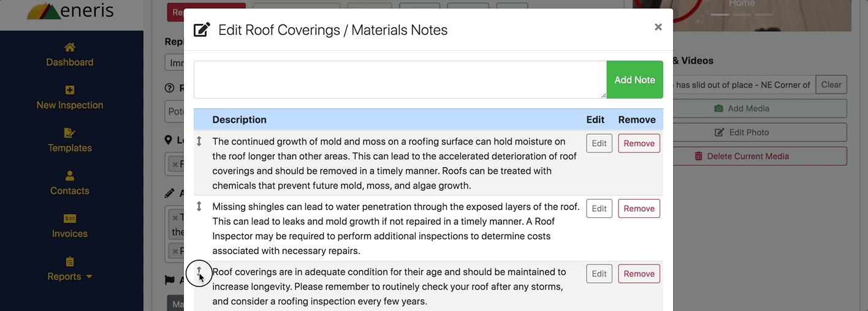Open the Dashboard home icon

point(70,47)
